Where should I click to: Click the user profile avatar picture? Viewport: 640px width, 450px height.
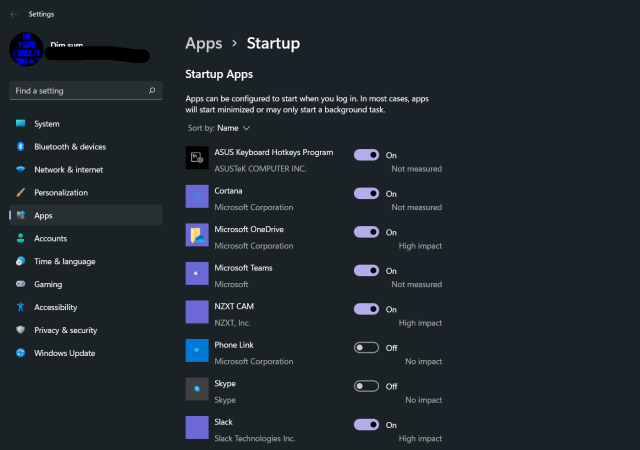[26, 49]
